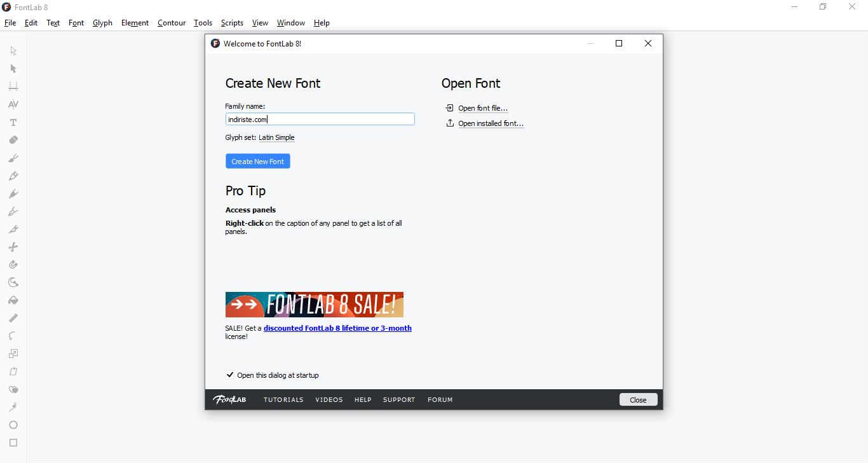
Task: Open the Latin Simple glyph set dropdown
Action: [x=276, y=137]
